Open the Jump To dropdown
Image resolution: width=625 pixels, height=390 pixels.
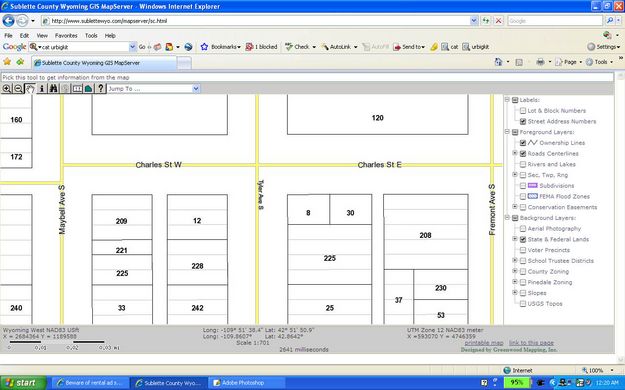click(153, 89)
